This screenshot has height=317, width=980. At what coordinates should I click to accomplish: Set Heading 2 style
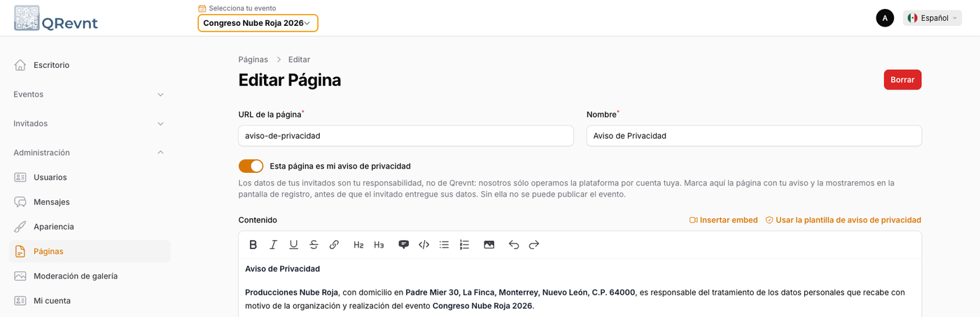(358, 244)
